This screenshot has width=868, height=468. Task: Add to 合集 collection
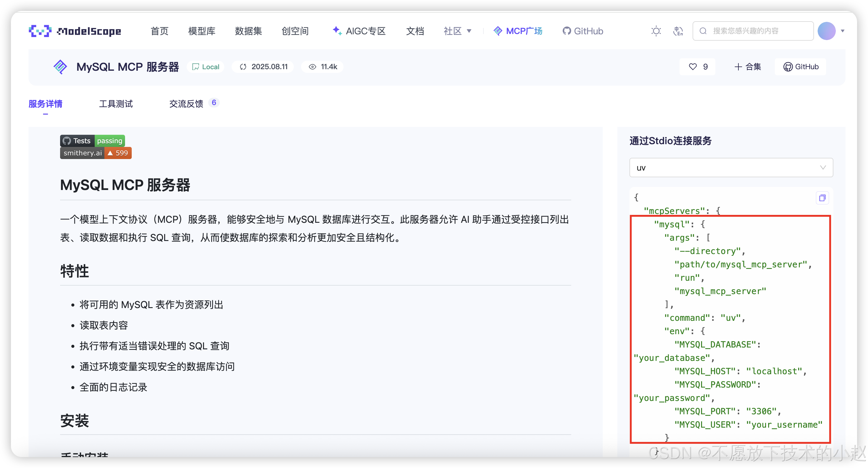pyautogui.click(x=748, y=67)
